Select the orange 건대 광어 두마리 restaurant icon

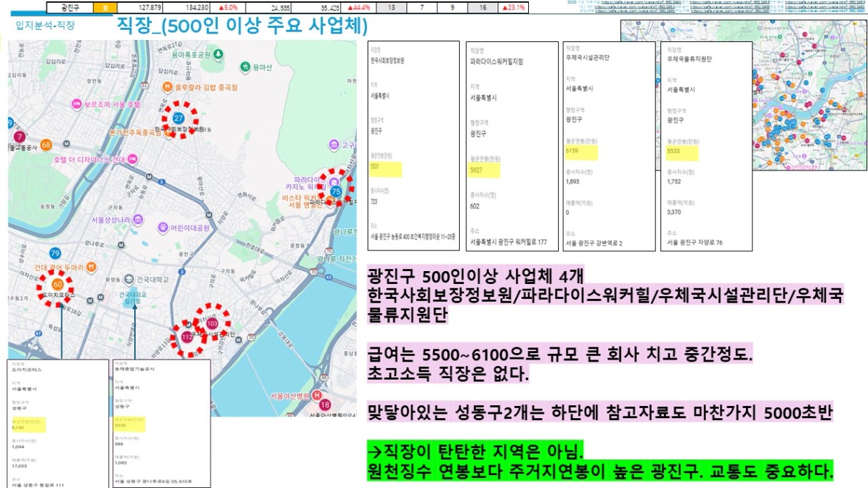click(x=91, y=266)
